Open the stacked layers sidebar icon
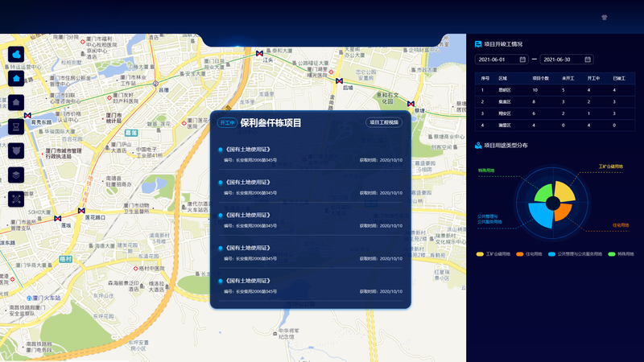This screenshot has height=362, width=644. point(16,175)
